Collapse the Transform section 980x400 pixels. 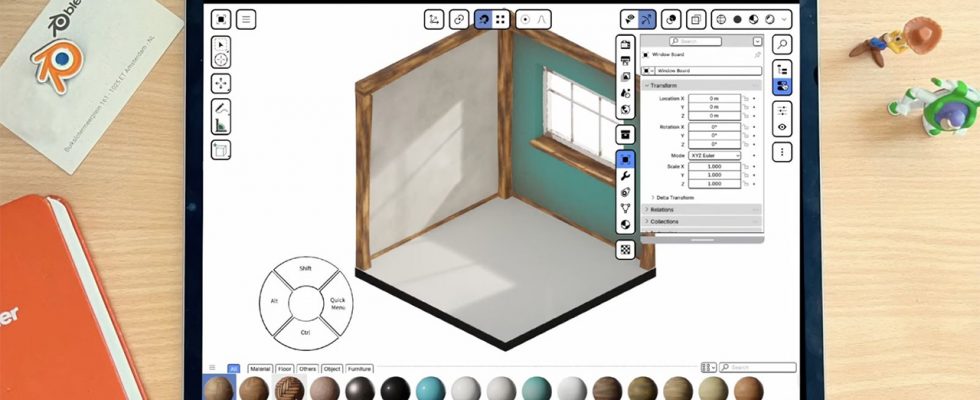tap(702, 85)
